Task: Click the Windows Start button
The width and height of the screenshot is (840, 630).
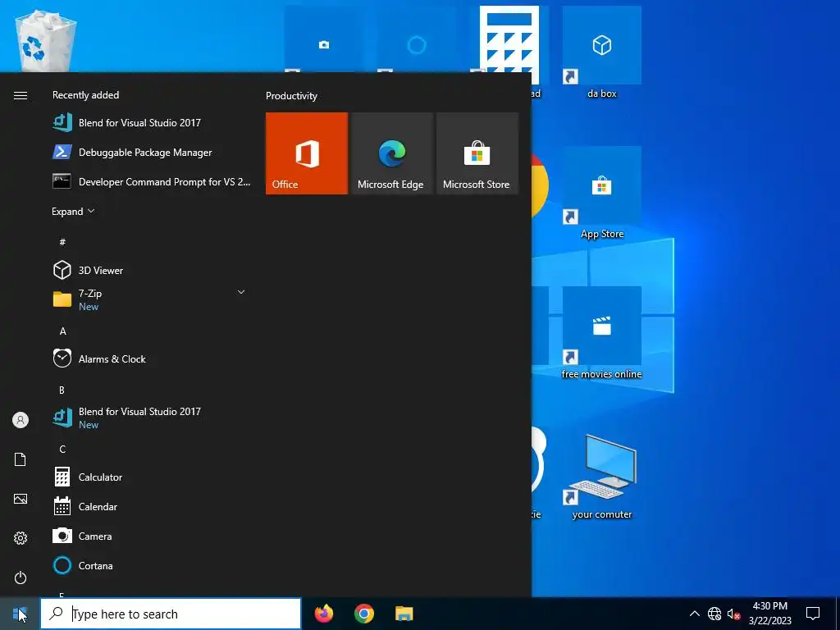Action: 20,614
